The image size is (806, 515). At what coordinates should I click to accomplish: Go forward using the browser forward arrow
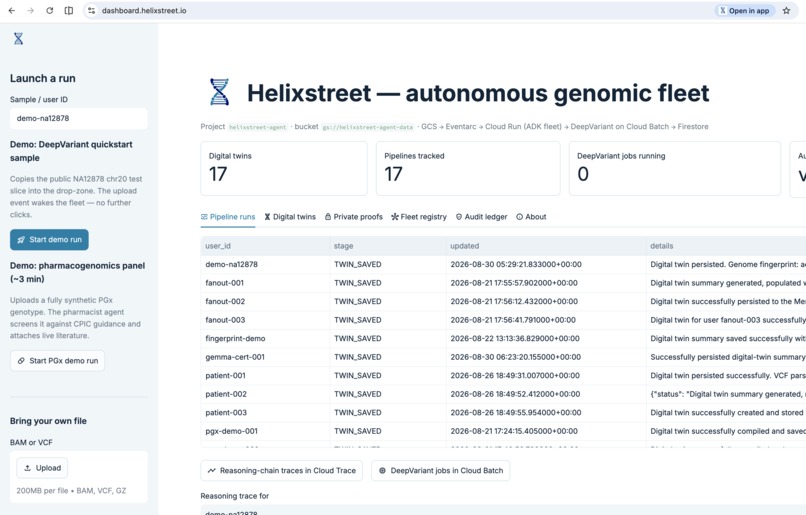(30, 10)
